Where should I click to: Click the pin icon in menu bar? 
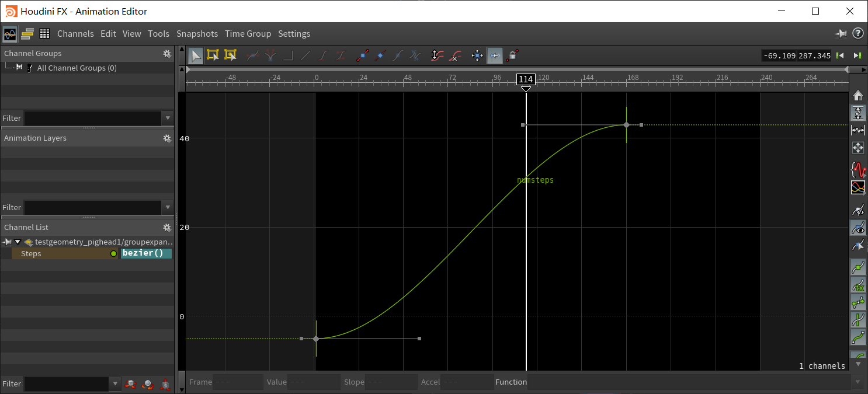(841, 34)
